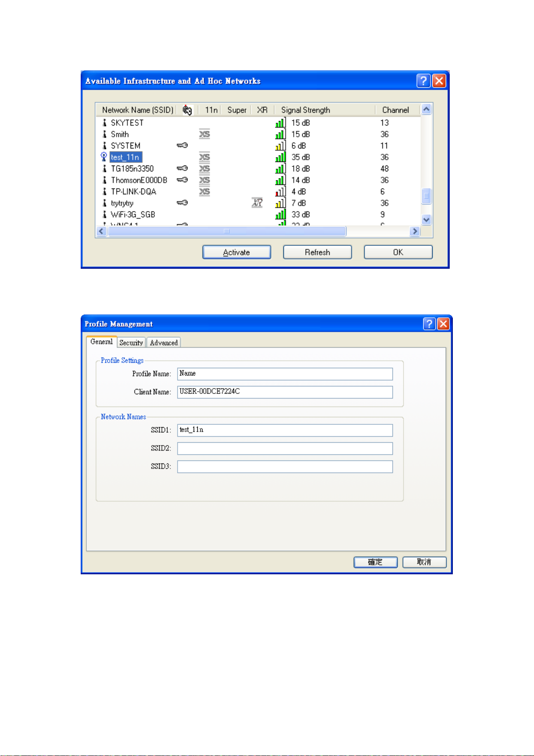
Task: Select the Smith network
Action: click(258, 134)
